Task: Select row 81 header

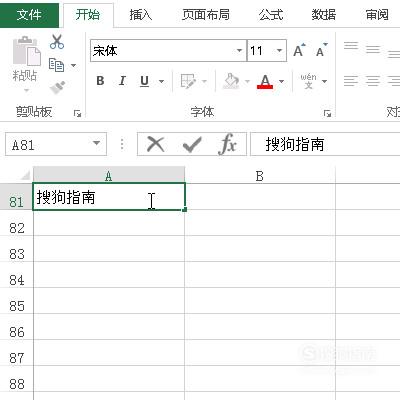Action: [16, 197]
